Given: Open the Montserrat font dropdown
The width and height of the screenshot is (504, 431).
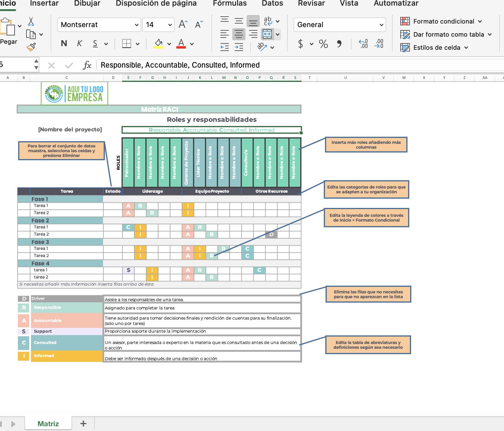Looking at the screenshot, I should (137, 25).
